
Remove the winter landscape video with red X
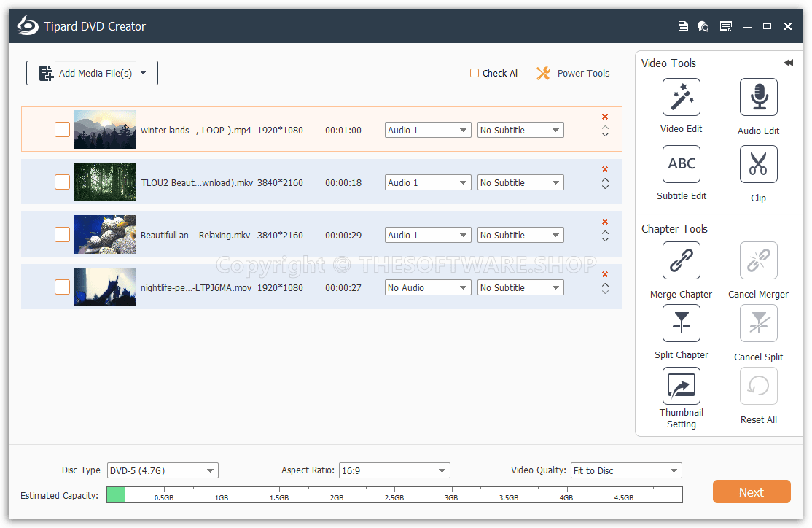pyautogui.click(x=605, y=117)
